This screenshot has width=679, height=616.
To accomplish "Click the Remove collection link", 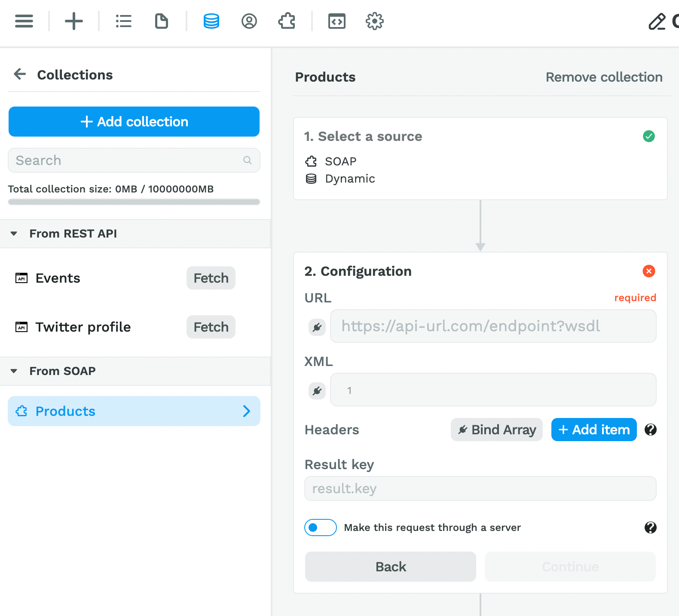I will [604, 77].
